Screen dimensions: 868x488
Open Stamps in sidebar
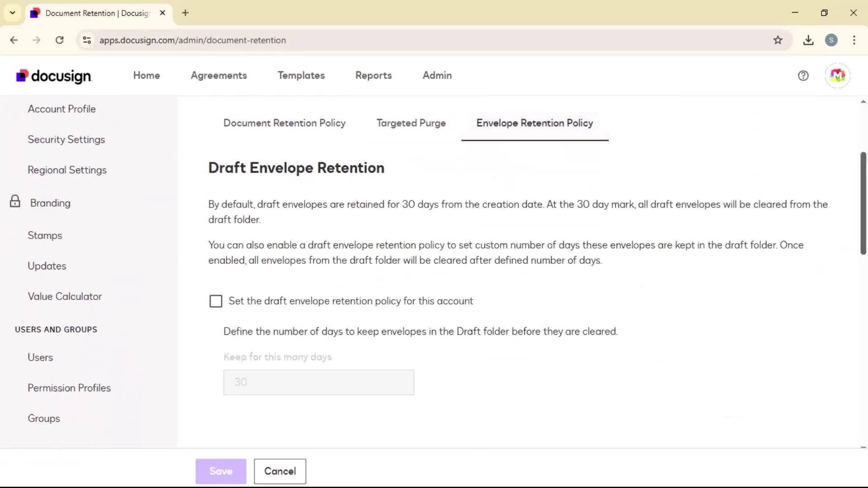(45, 235)
